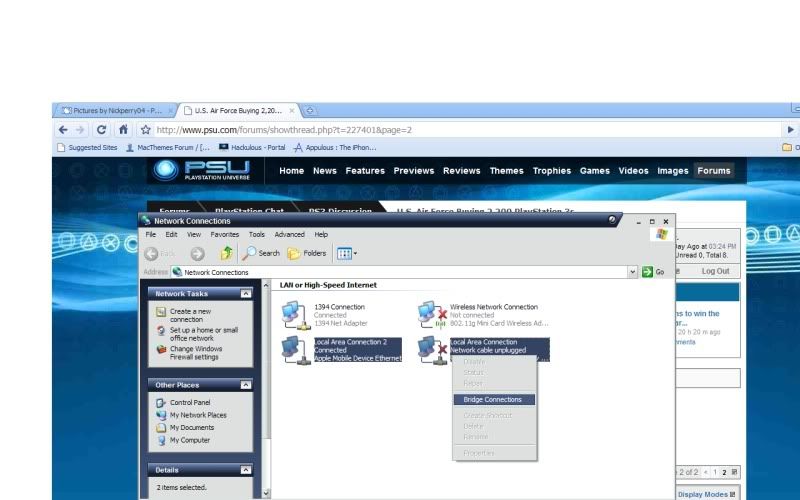Collapse the Details panel
This screenshot has height=500, width=800.
(x=245, y=469)
